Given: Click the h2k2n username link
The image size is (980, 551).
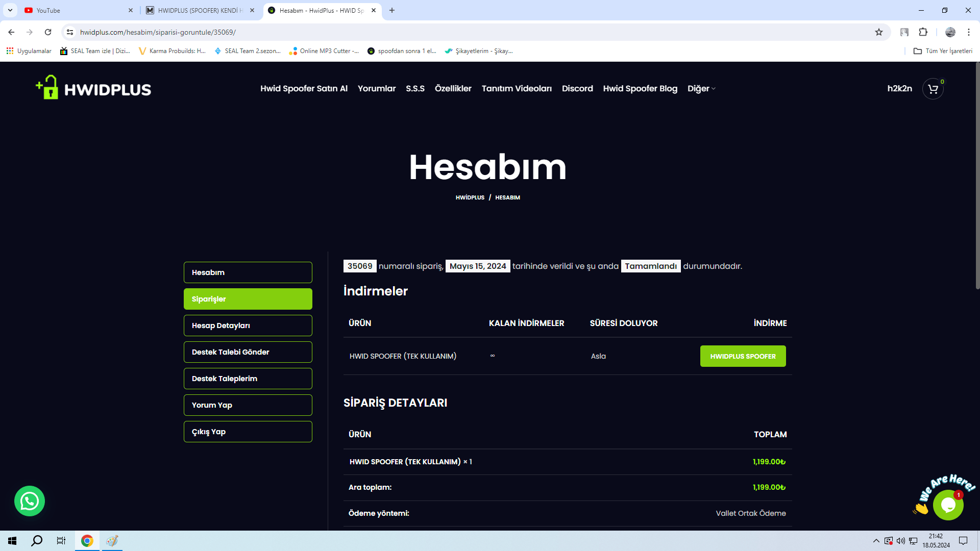Looking at the screenshot, I should [899, 89].
